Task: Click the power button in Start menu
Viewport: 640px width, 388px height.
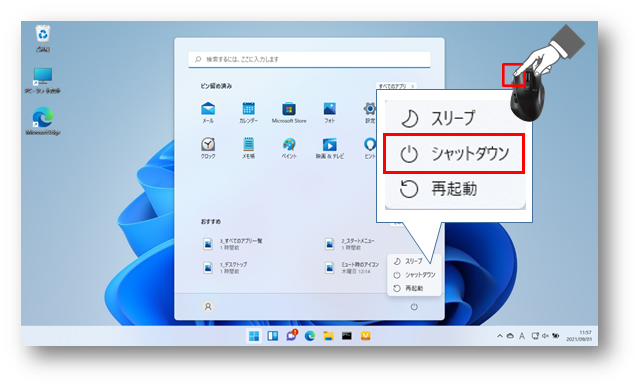Action: 414,306
